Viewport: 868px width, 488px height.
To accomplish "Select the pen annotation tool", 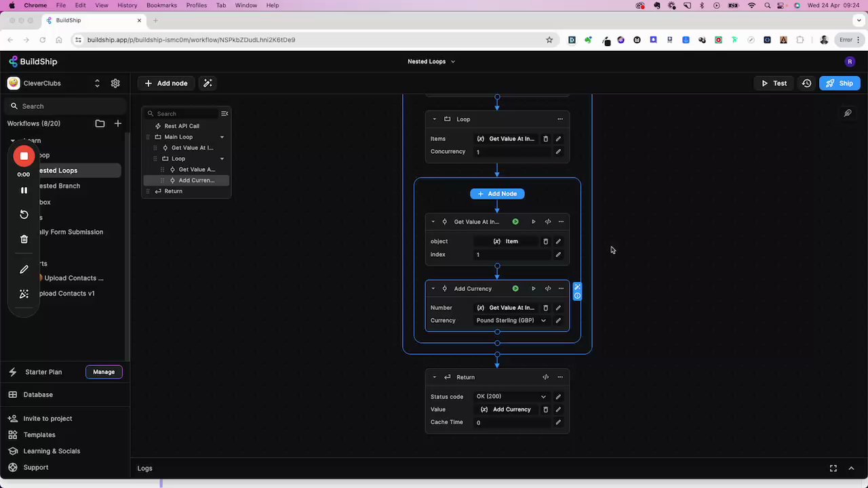I will (x=24, y=269).
